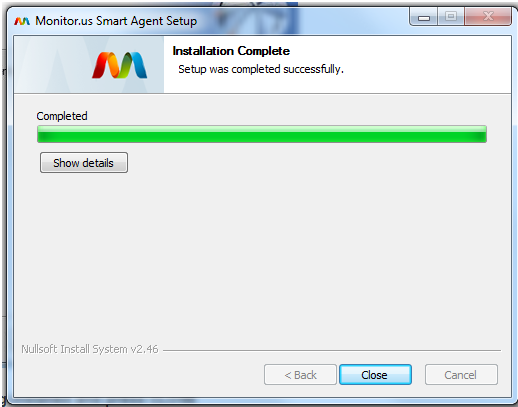Minimize the Smart Agent Setup window

pos(423,17)
